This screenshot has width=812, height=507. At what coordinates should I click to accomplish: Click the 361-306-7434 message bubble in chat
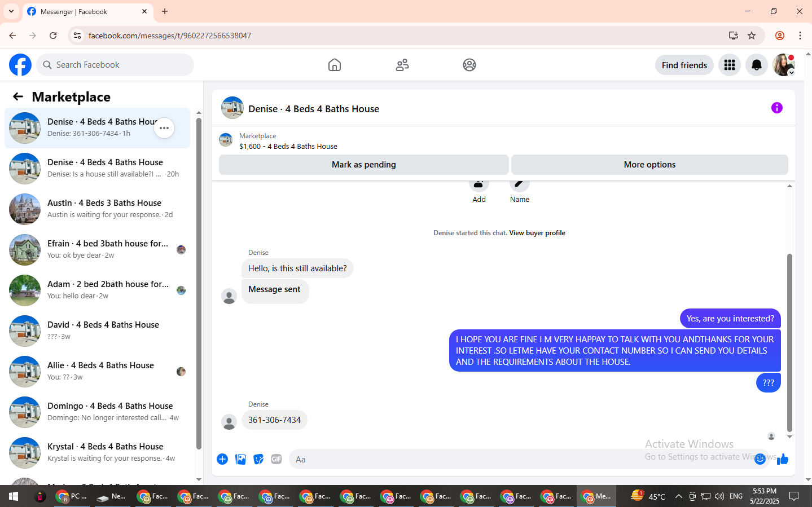point(274,420)
